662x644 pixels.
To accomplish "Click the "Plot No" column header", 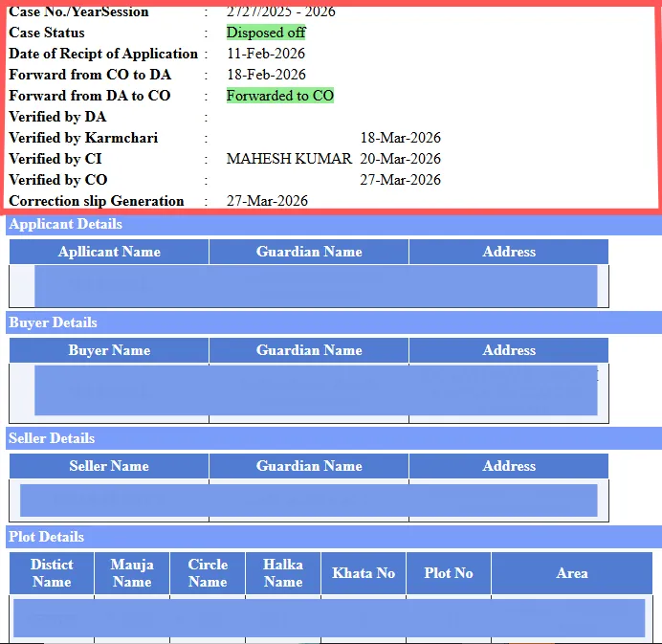I will (x=449, y=573).
